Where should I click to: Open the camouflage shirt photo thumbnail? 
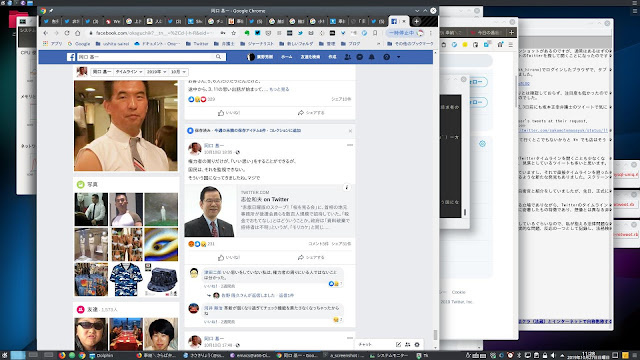point(126,280)
